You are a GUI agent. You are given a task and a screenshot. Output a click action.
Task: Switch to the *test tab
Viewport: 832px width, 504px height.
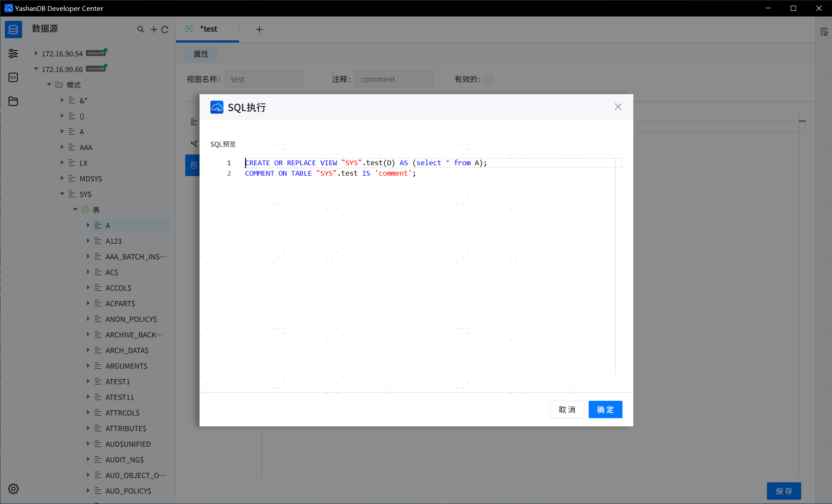pos(208,29)
